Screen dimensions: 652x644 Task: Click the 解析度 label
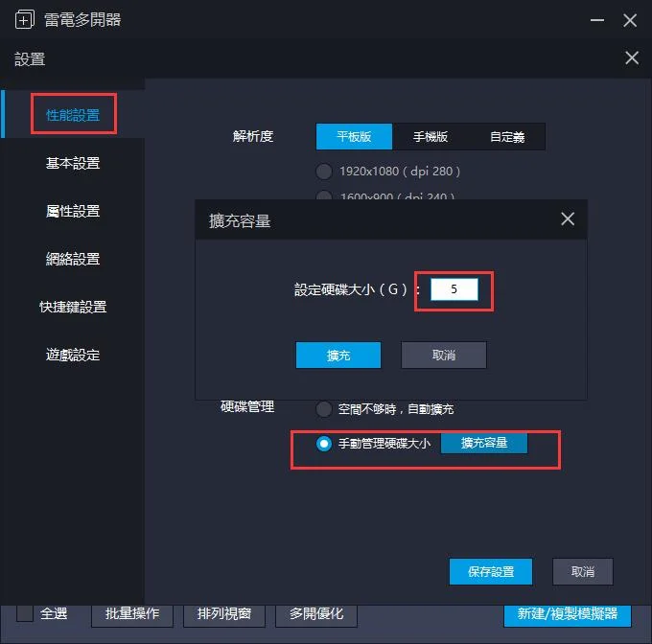click(253, 136)
